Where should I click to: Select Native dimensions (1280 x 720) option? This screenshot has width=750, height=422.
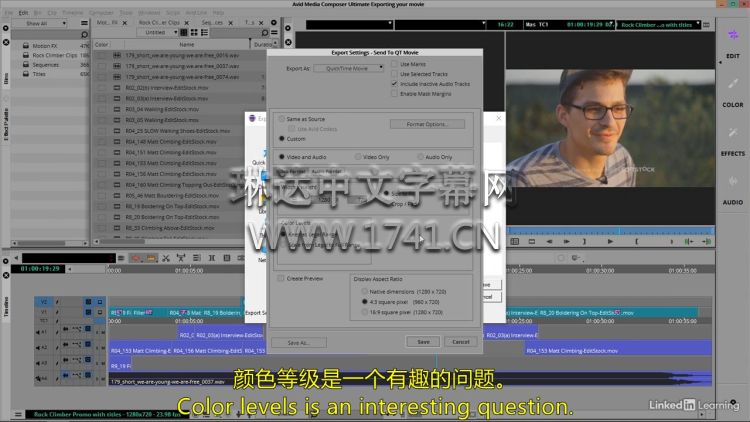364,291
